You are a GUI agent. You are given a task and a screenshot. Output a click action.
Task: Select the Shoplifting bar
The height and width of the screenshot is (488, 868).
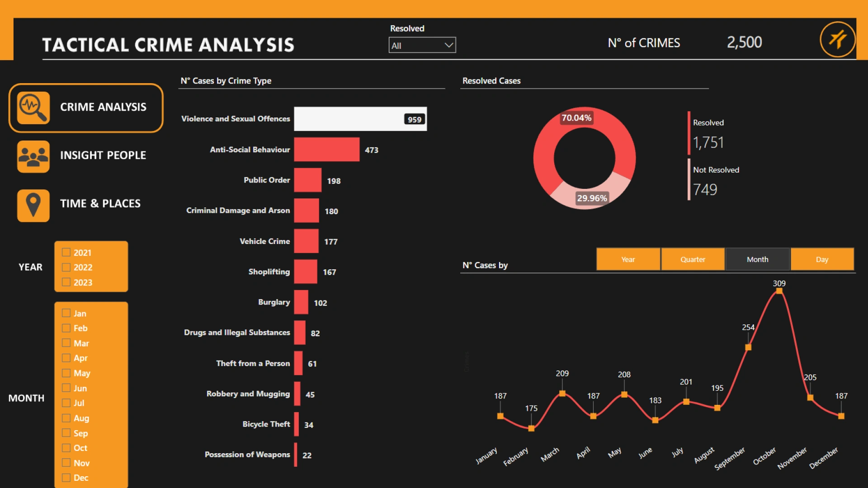pos(306,272)
